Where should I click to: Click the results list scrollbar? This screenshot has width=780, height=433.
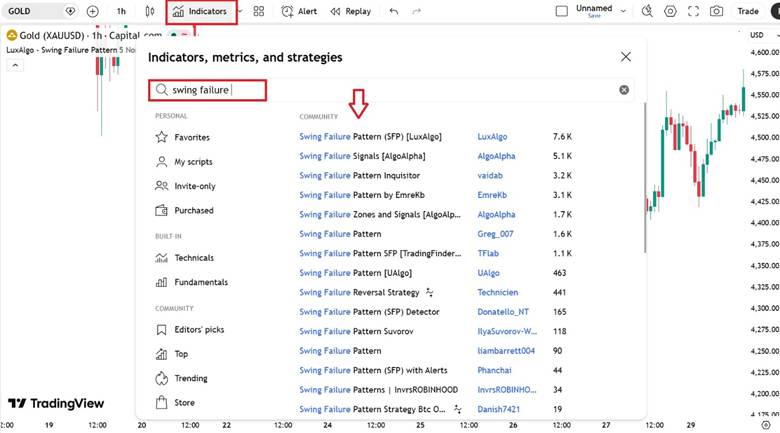645,178
